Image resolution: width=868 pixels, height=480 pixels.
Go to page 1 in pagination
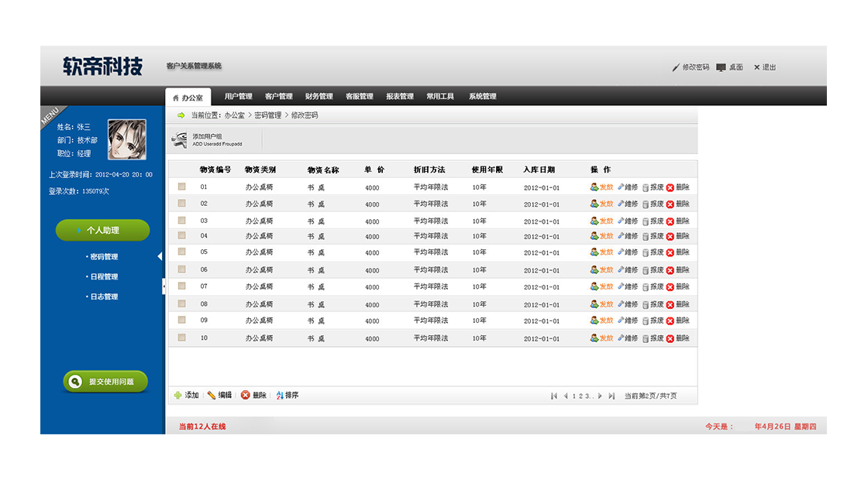pyautogui.click(x=574, y=396)
